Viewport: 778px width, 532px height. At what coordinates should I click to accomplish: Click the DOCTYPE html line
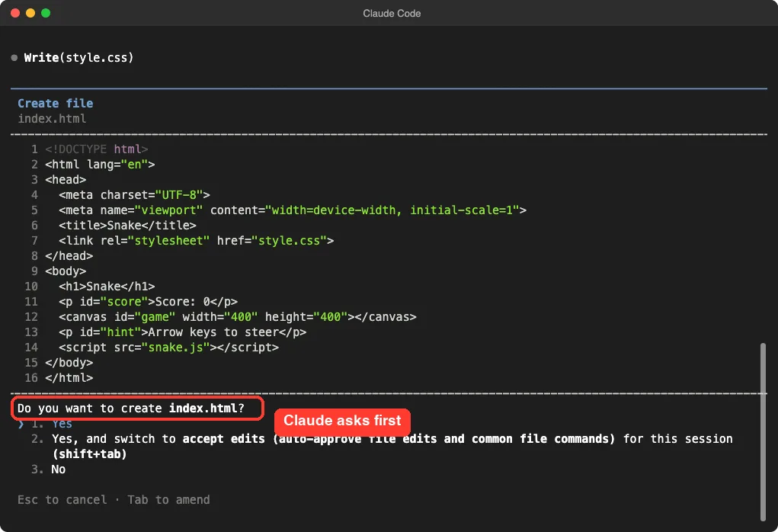(x=96, y=149)
